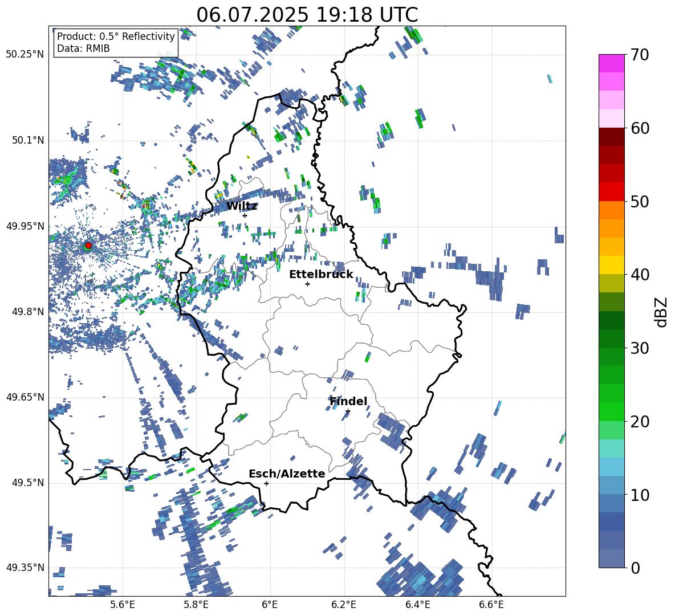Click the 50.25°N latitude label
This screenshot has width=675, height=616.
[25, 55]
